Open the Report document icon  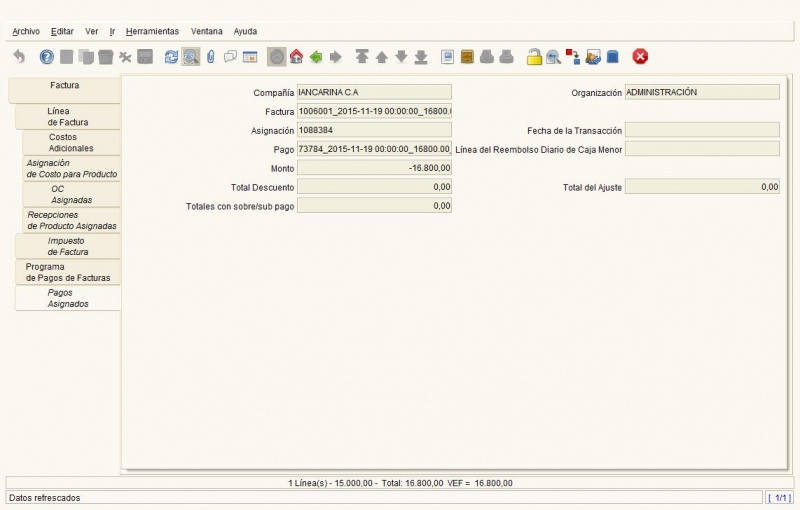[x=447, y=57]
